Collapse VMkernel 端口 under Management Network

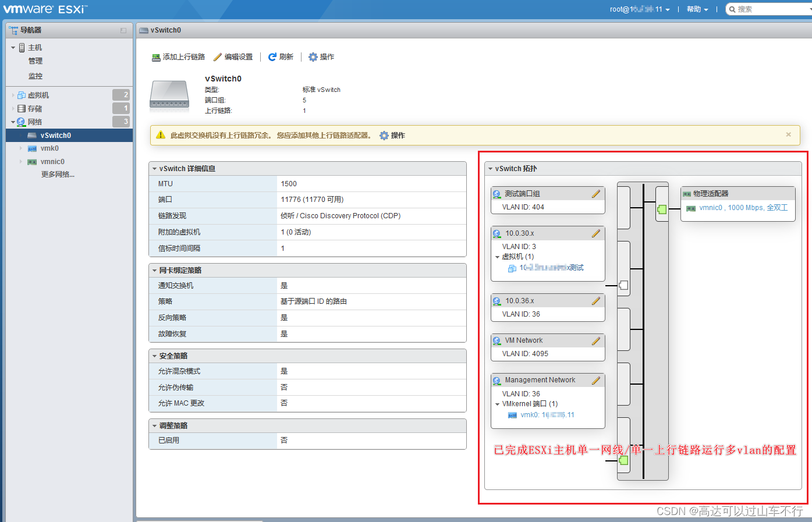pos(499,403)
